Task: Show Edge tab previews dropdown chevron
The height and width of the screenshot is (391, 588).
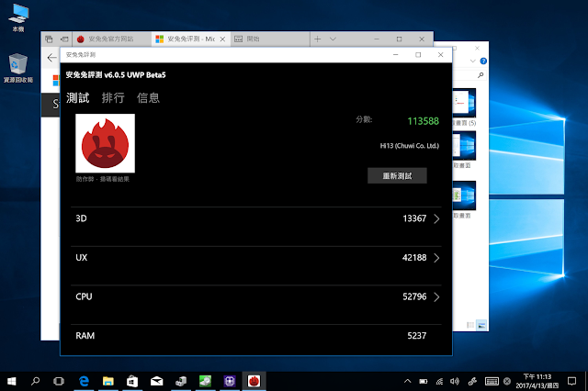Action: tap(333, 39)
